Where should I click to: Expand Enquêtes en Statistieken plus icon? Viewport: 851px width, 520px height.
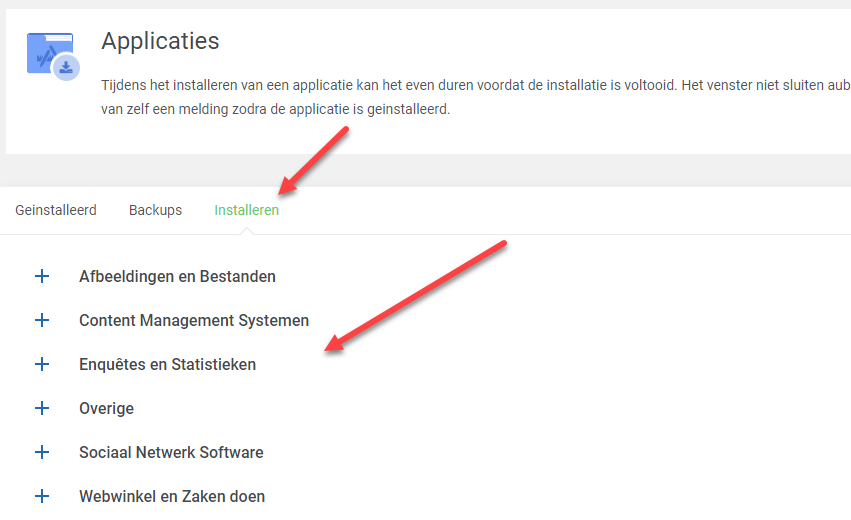[42, 364]
